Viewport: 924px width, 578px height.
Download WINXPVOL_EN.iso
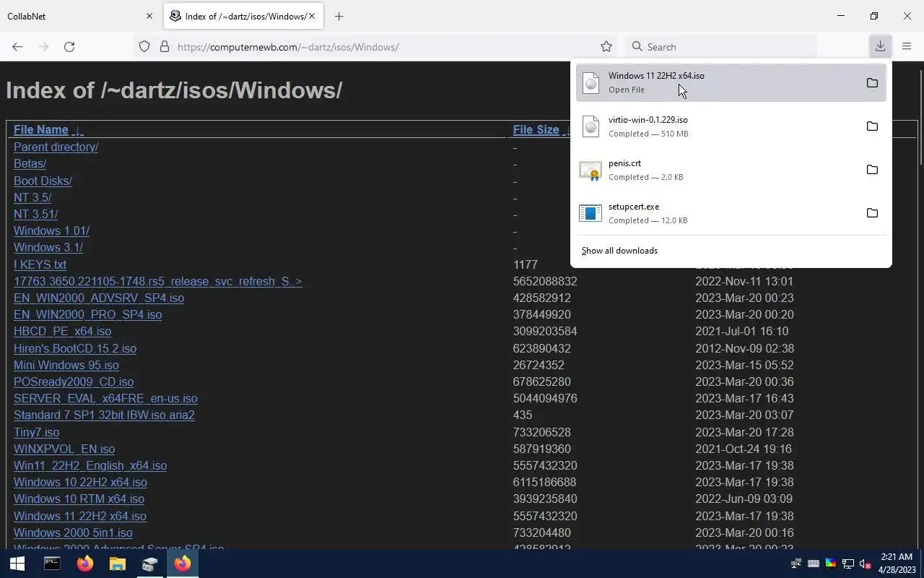point(64,449)
